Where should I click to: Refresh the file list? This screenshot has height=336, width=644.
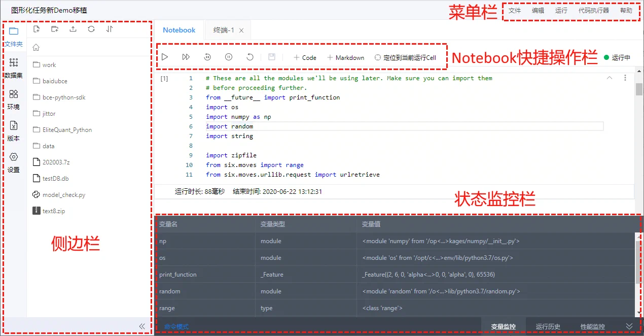point(91,29)
